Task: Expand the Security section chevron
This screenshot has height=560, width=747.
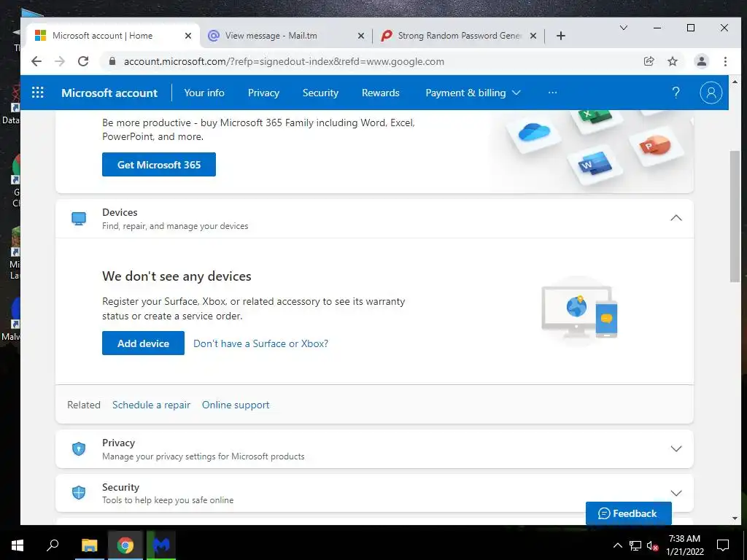Action: pyautogui.click(x=676, y=493)
